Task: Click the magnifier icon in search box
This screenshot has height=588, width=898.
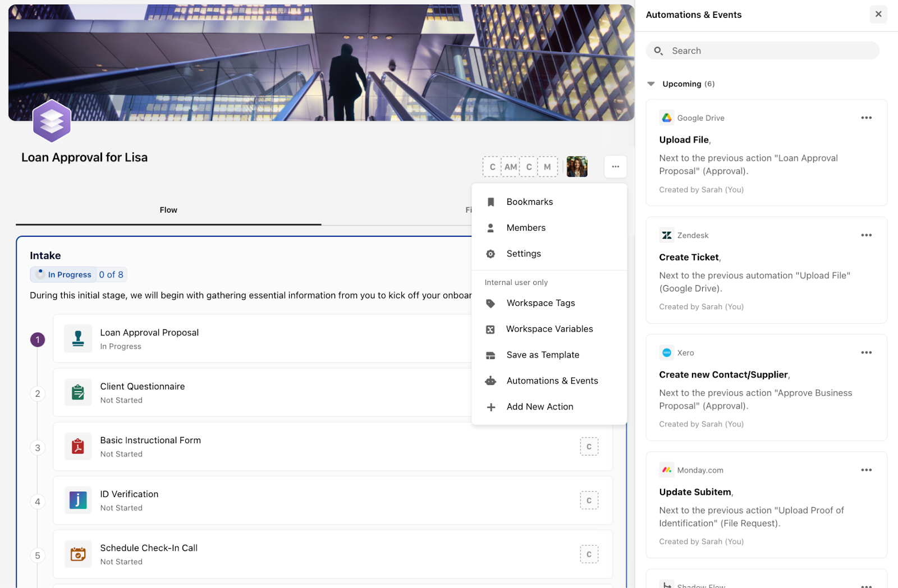Action: (x=658, y=50)
